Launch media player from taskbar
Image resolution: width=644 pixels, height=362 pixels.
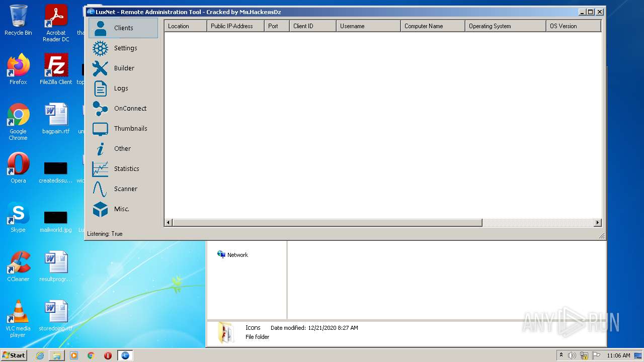tap(74, 355)
